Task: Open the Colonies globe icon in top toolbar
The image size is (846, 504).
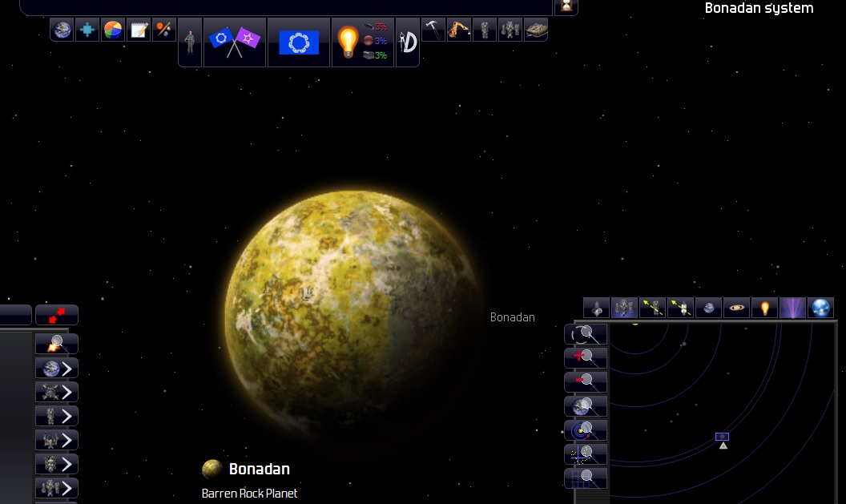Action: tap(62, 30)
